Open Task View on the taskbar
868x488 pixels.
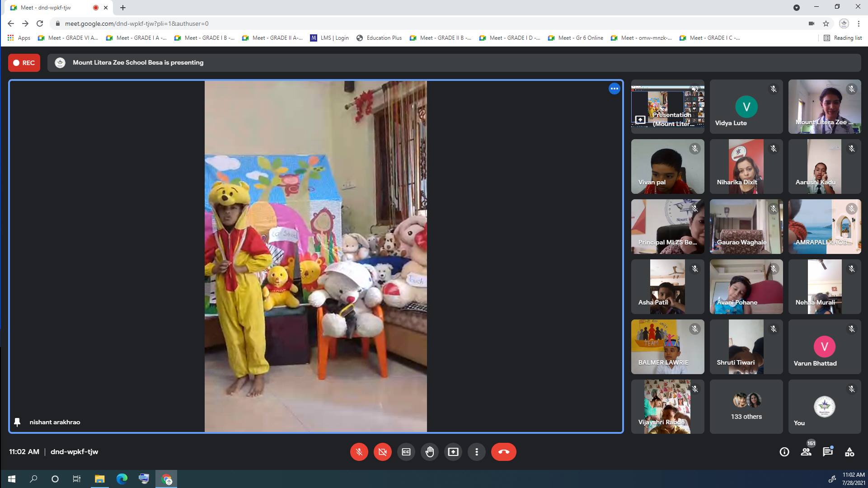77,479
